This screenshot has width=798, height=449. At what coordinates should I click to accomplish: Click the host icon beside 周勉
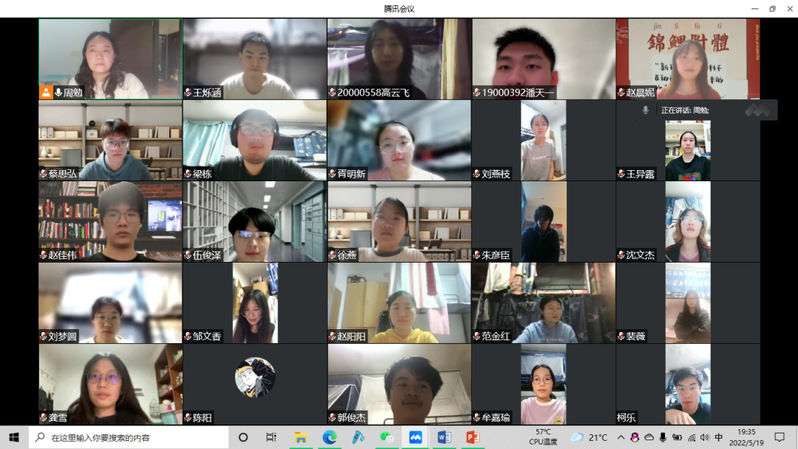click(46, 93)
